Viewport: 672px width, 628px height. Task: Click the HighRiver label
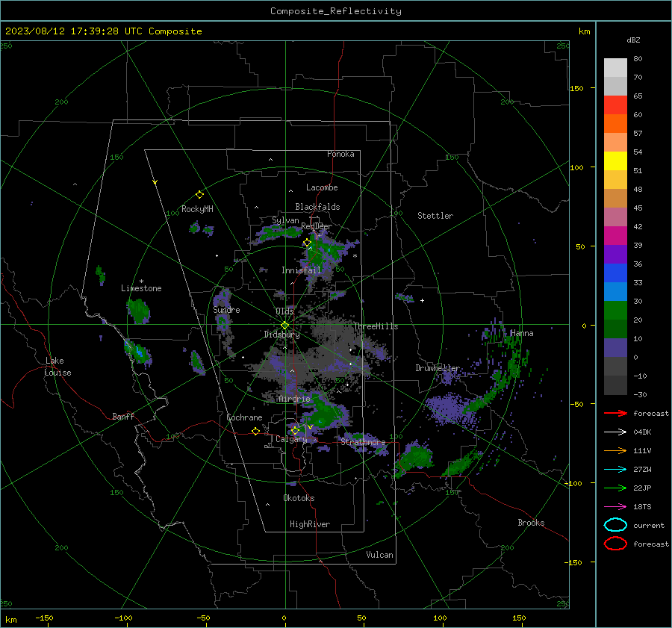(x=309, y=524)
